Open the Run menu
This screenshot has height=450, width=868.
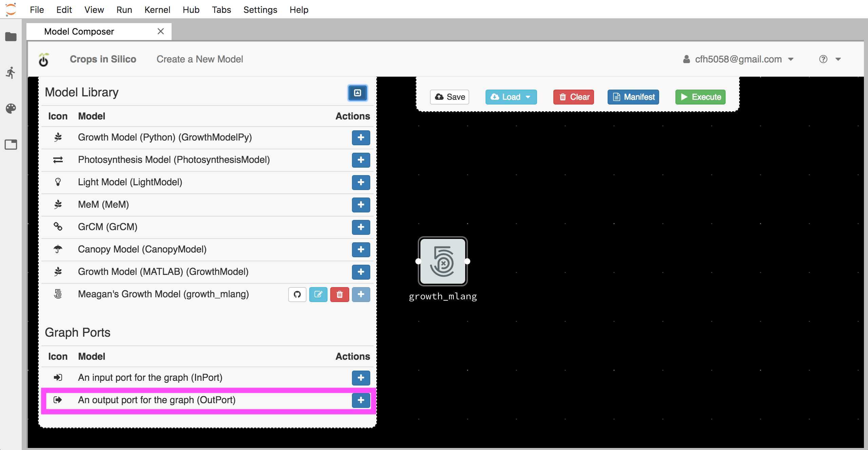click(124, 10)
